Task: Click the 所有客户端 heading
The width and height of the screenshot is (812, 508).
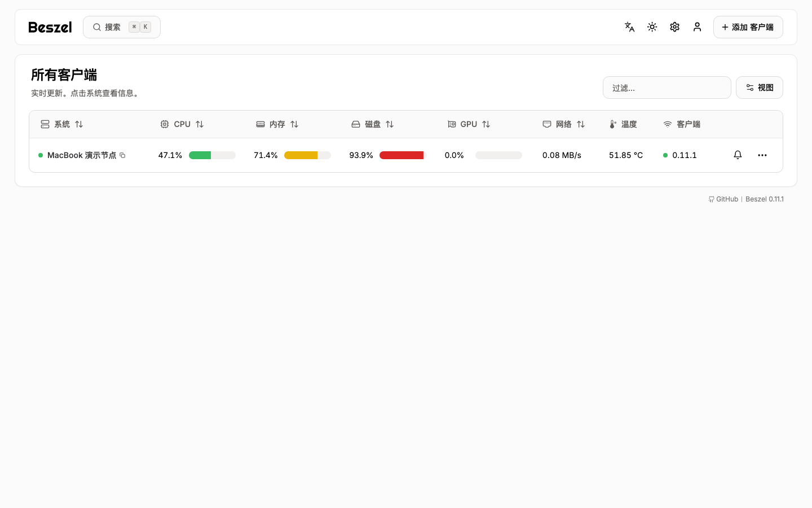Action: click(64, 75)
